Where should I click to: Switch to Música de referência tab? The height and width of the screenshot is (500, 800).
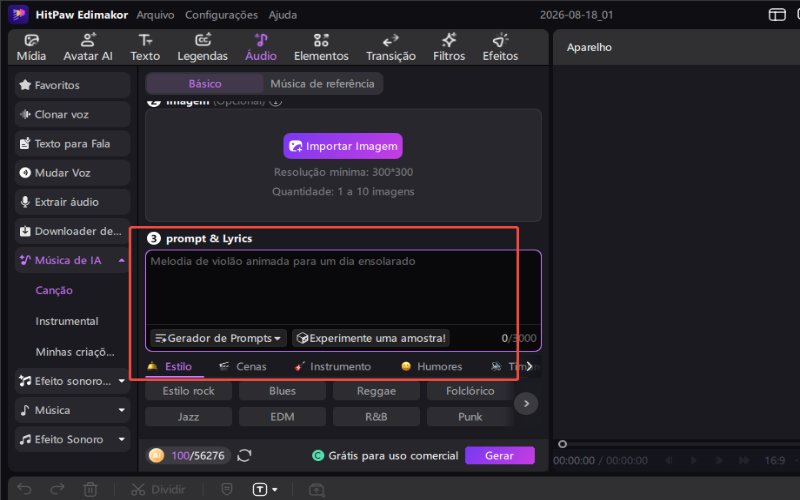coord(322,84)
